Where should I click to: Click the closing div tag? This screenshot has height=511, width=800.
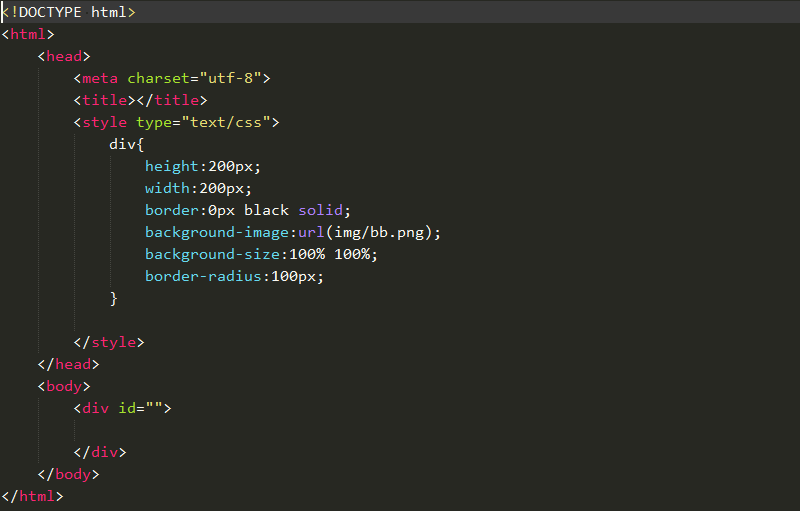click(100, 452)
